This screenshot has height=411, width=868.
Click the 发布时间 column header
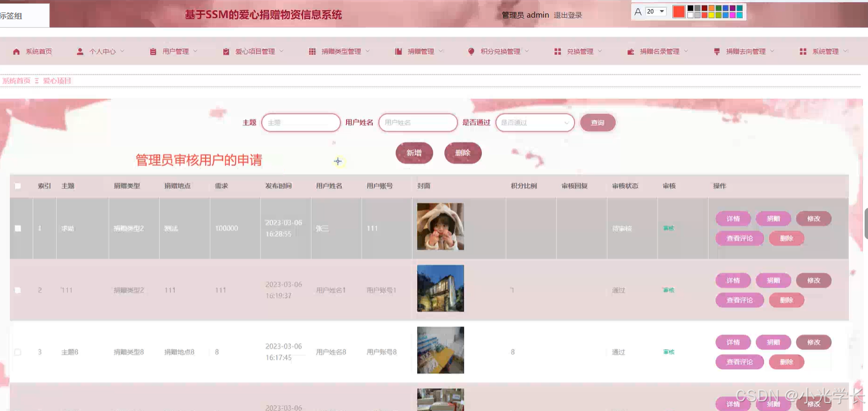[278, 186]
